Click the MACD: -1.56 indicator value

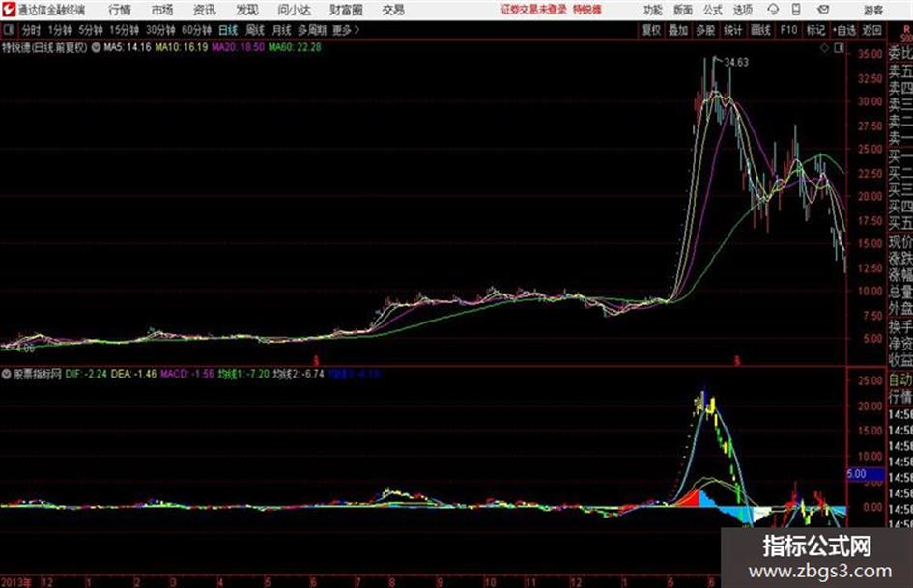pyautogui.click(x=187, y=375)
